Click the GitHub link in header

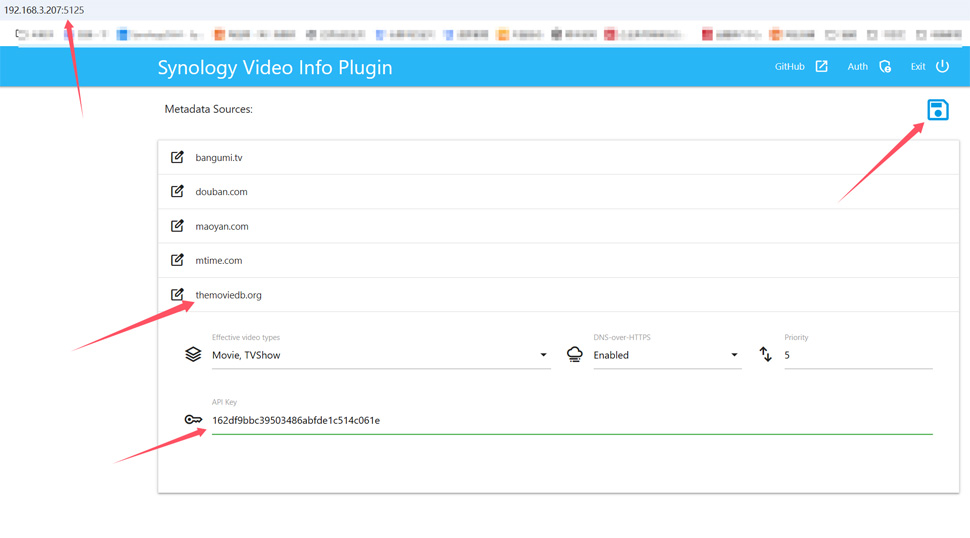click(789, 67)
